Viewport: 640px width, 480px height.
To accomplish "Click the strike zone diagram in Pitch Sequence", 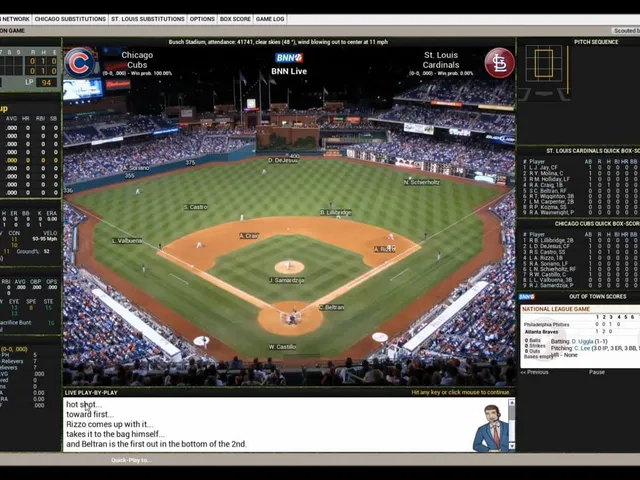I will click(544, 64).
